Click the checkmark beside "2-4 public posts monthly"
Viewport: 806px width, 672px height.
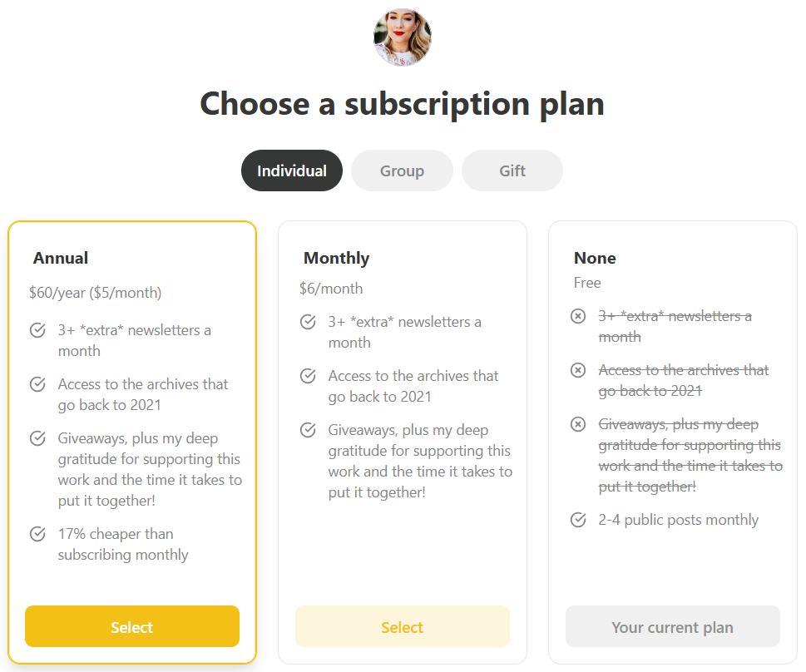point(578,519)
